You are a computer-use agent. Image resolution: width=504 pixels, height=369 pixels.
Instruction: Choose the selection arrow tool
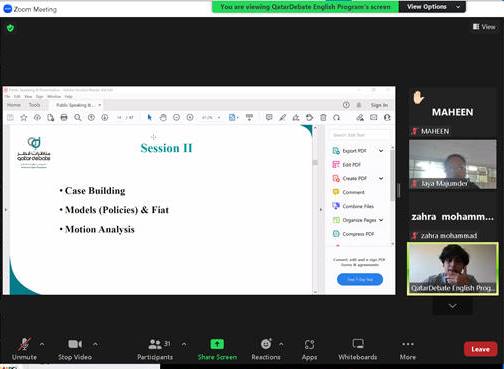point(149,117)
